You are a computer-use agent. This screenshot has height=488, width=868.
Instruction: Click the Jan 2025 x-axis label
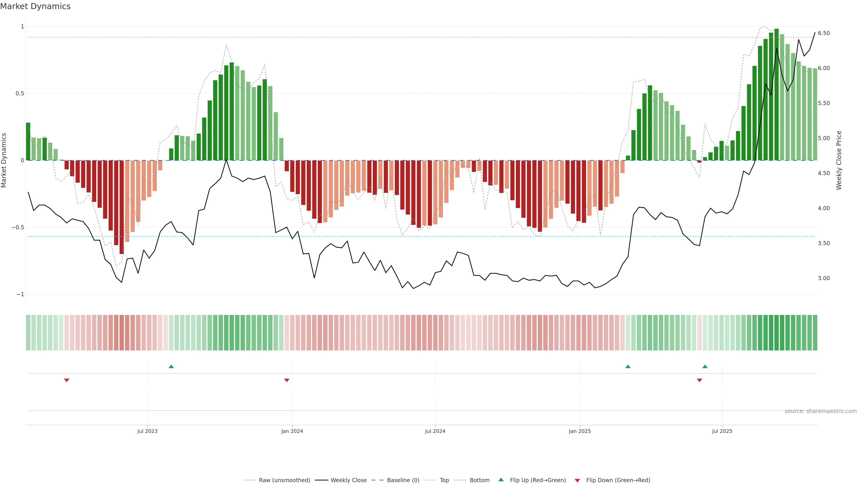point(580,431)
